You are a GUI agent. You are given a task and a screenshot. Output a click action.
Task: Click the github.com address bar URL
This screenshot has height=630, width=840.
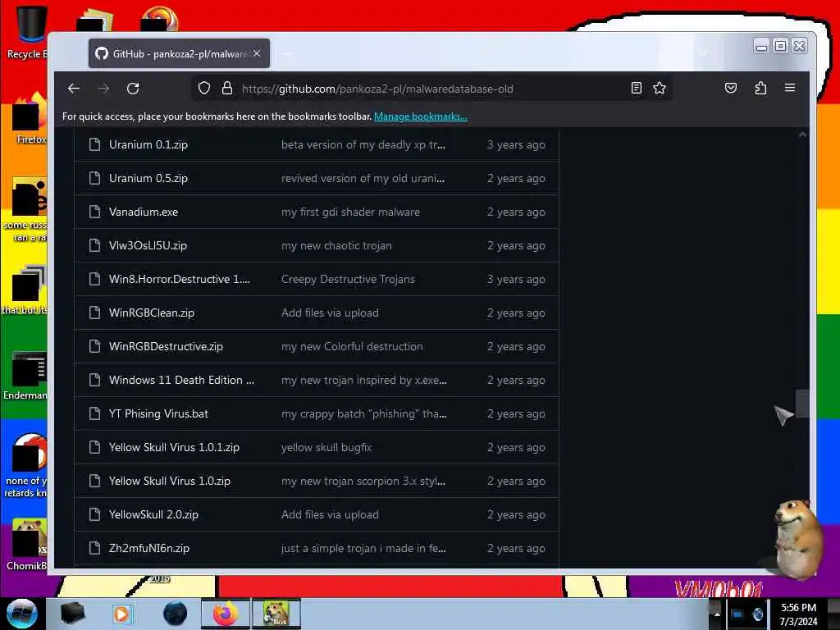377,89
